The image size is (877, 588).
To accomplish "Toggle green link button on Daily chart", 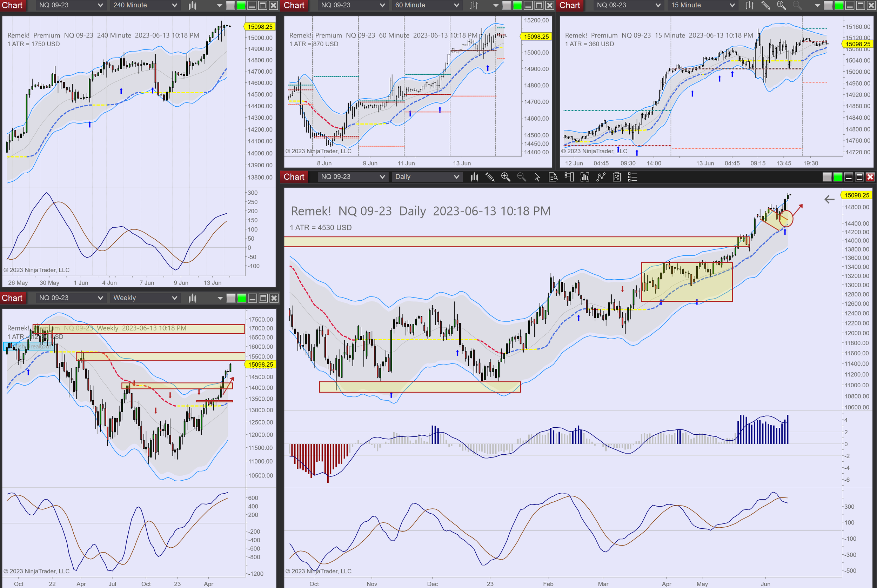I will click(x=838, y=177).
